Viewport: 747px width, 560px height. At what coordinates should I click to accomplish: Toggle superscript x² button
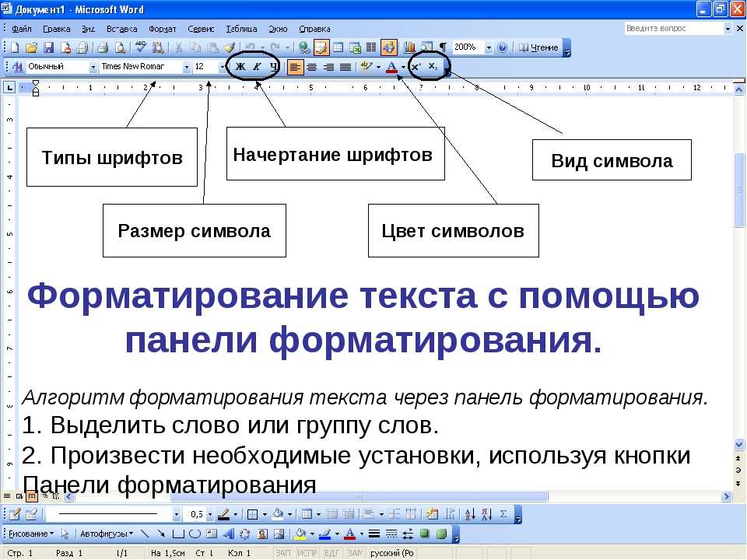pyautogui.click(x=416, y=67)
